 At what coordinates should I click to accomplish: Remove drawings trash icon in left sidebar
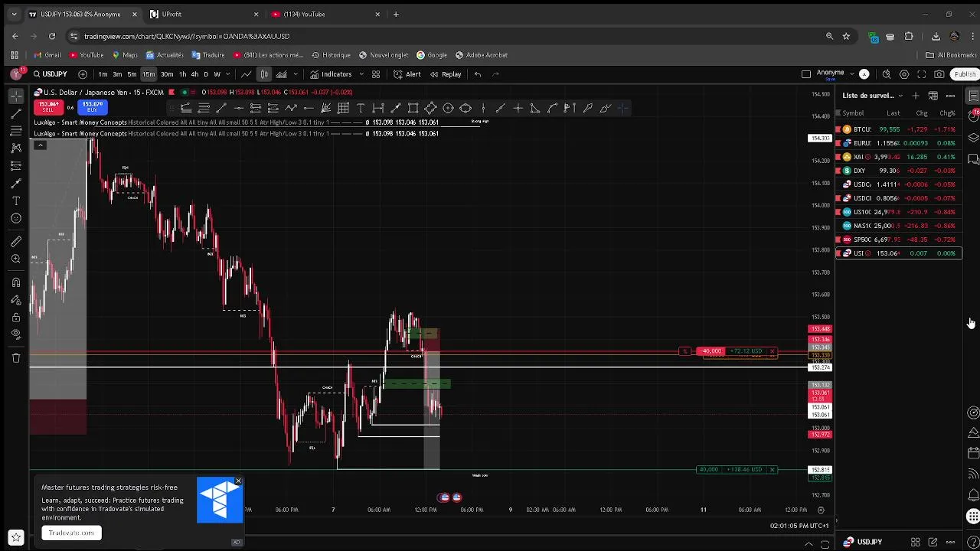pos(16,357)
